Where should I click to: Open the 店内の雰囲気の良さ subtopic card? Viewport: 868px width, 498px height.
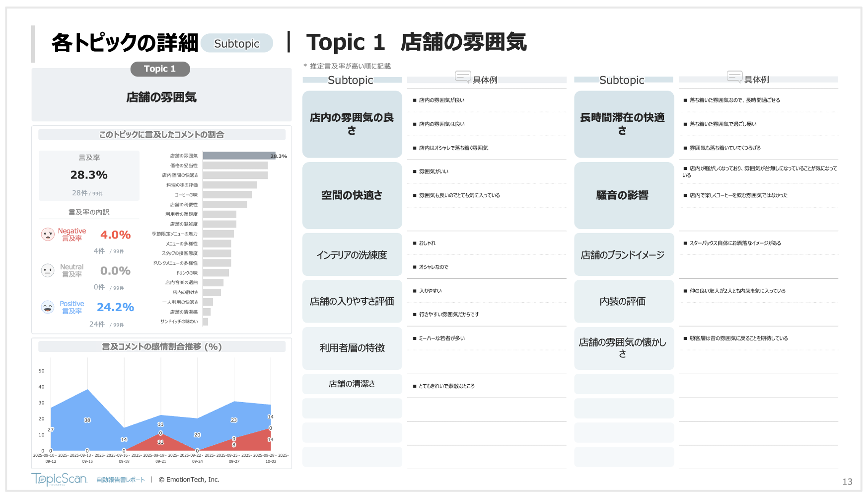[x=352, y=124]
